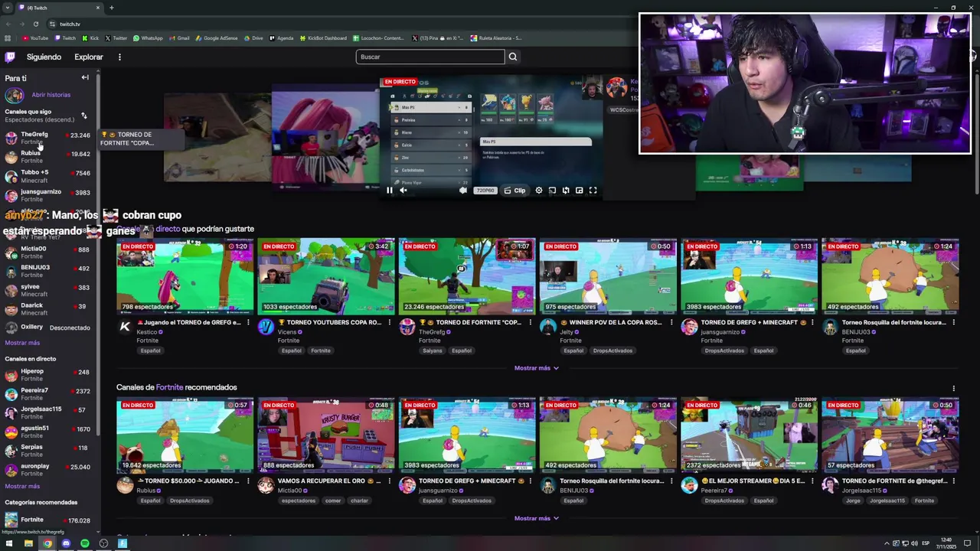Open Jelty stream thumbnail with 975 espectadores
This screenshot has height=551, width=980.
[608, 276]
